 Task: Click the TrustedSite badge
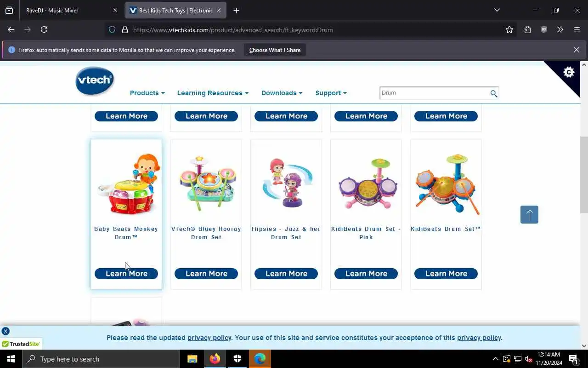click(21, 344)
